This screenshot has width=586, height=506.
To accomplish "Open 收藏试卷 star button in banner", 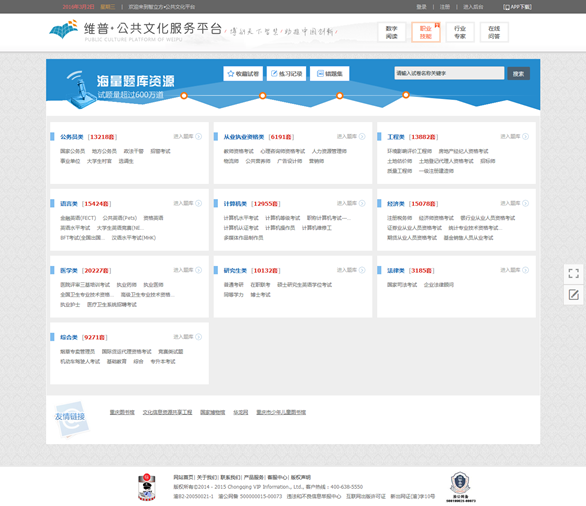I will point(243,74).
